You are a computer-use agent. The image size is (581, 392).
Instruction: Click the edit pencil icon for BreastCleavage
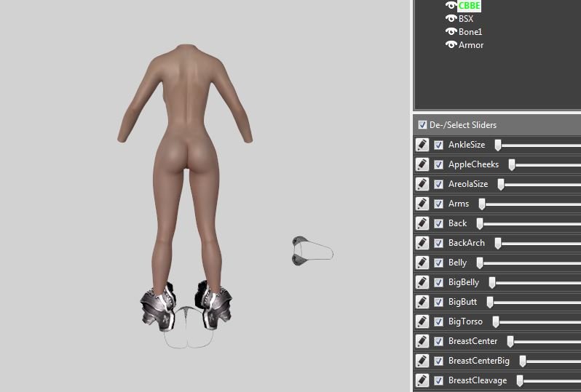coord(422,380)
